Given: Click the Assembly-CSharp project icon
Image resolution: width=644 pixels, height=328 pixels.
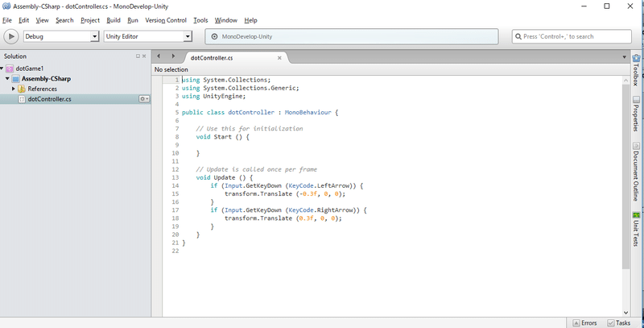Looking at the screenshot, I should (15, 78).
